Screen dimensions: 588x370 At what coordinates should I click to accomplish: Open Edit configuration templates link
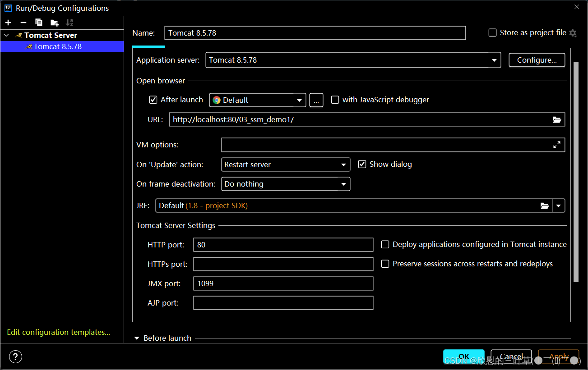click(x=59, y=332)
